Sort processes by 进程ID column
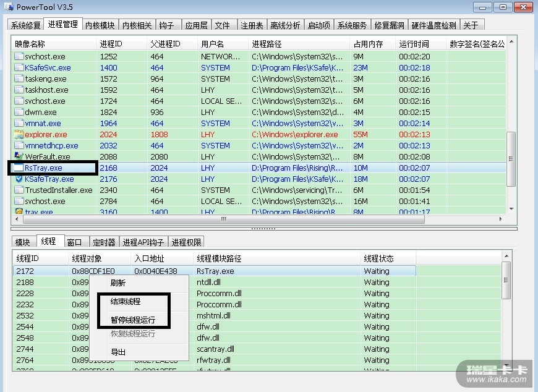538x392 pixels. click(x=121, y=44)
